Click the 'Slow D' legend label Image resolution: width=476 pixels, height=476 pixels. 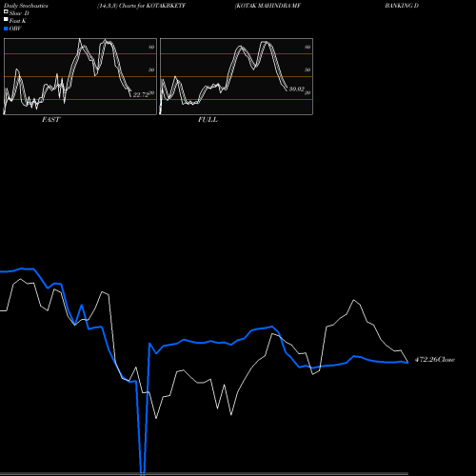19,13
